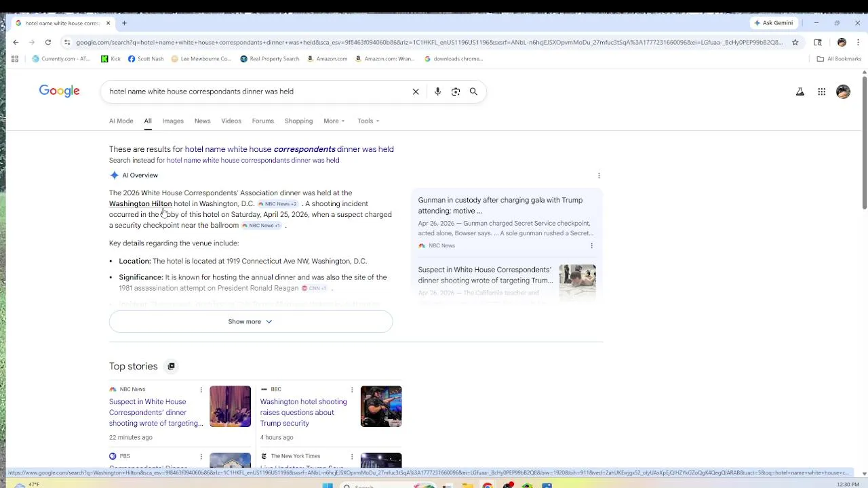Open the Real Property Search bookmark

click(x=270, y=59)
